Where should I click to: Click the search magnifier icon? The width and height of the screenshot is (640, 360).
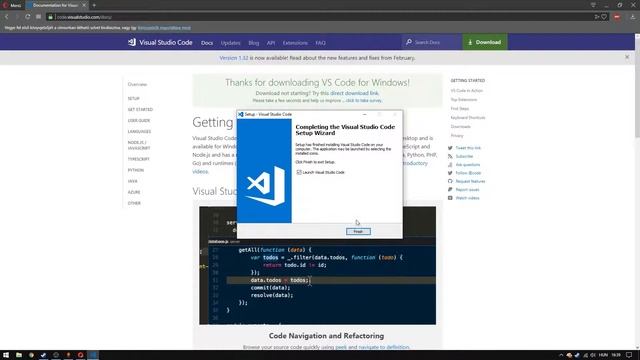(409, 42)
